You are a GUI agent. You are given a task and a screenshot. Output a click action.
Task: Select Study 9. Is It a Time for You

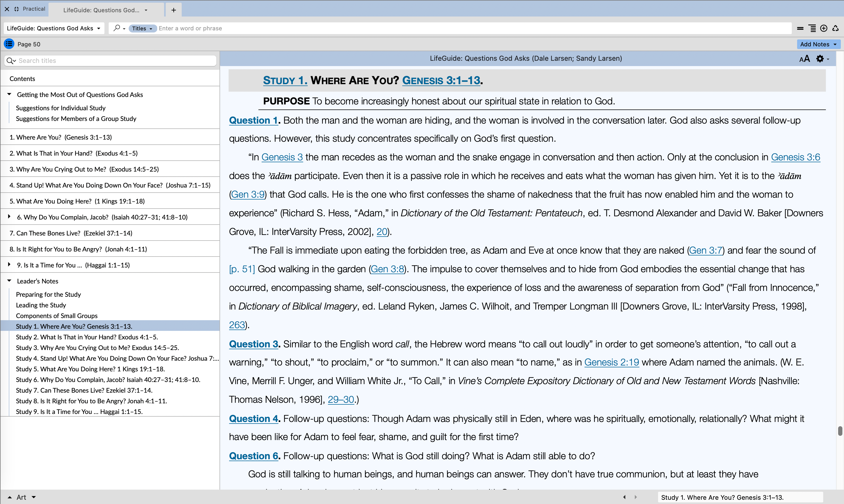pos(79,412)
